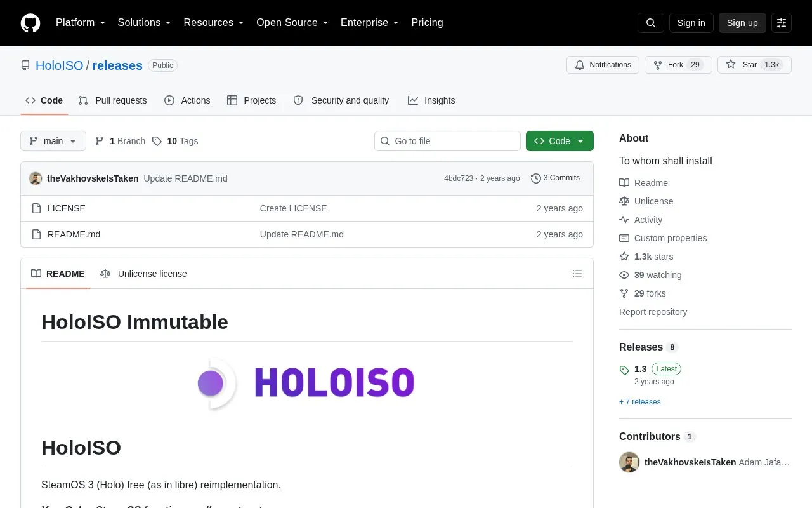Viewport: 812px width, 508px height.
Task: Click the contributor avatar in sidebar
Action: (629, 462)
